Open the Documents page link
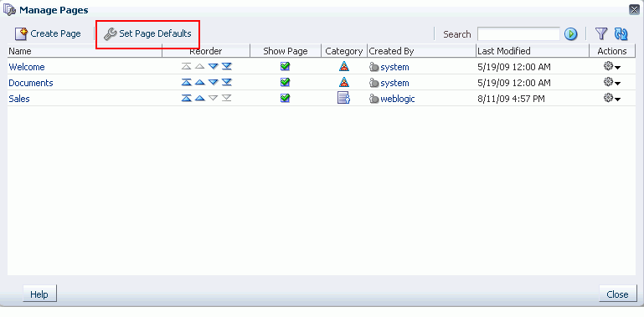 click(31, 83)
